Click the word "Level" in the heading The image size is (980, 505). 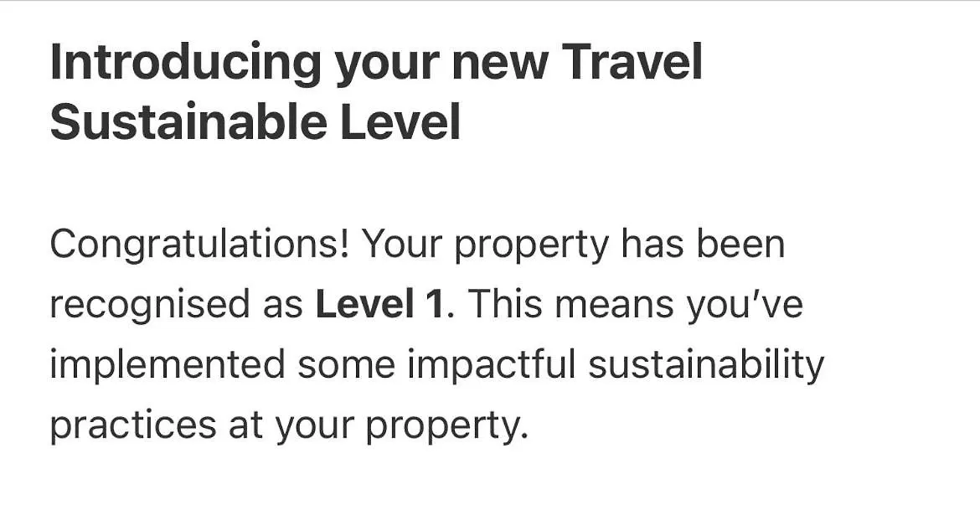tap(400, 121)
